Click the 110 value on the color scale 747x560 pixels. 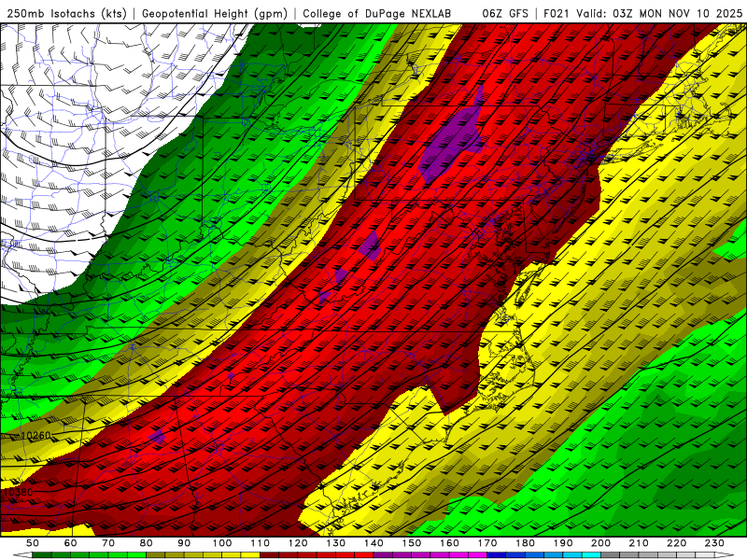(261, 543)
